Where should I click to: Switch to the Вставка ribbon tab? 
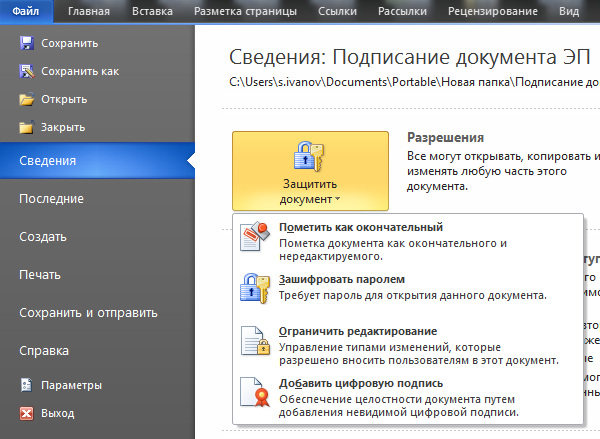[152, 11]
